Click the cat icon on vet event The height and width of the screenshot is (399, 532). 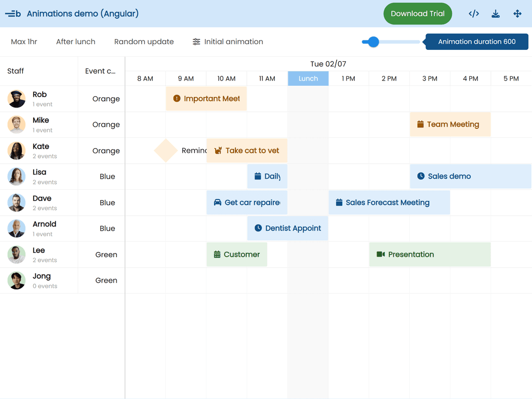[218, 151]
